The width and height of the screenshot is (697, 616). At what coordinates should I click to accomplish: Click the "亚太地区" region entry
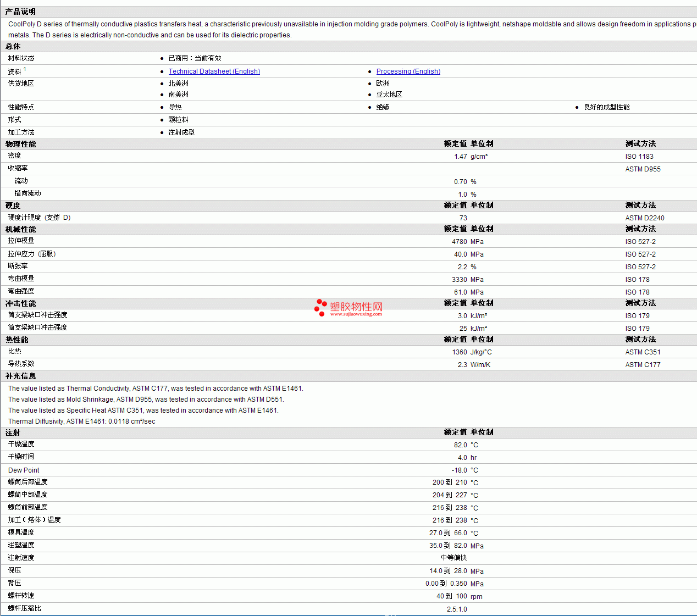click(x=389, y=95)
